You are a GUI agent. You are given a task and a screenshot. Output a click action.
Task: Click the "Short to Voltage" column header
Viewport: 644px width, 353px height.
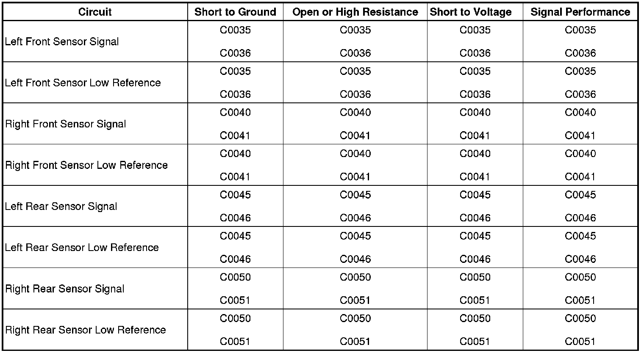[471, 12]
